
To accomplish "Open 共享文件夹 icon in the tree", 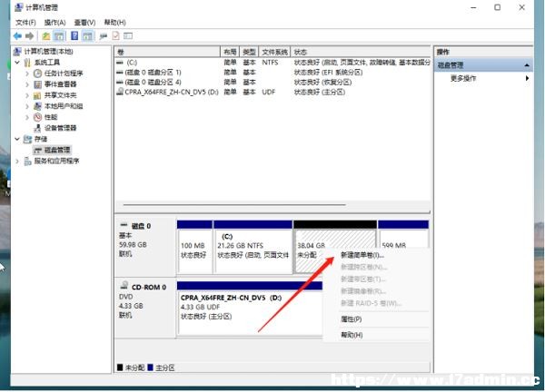I will point(37,95).
